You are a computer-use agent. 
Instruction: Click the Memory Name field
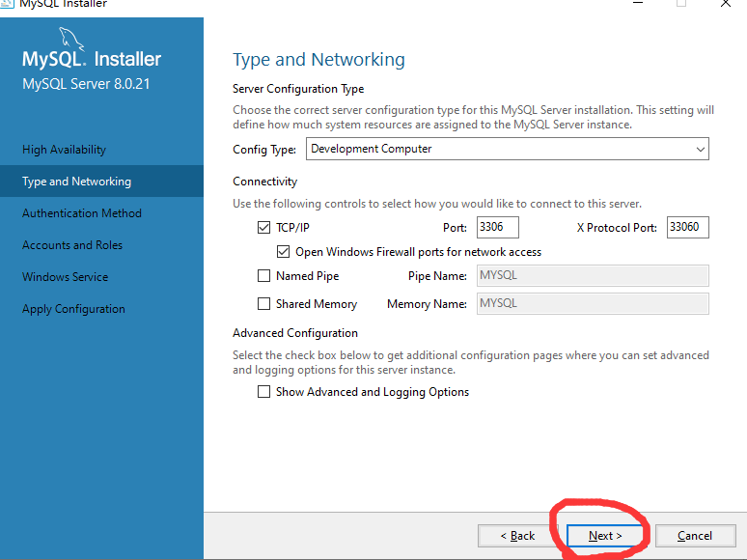pyautogui.click(x=593, y=303)
